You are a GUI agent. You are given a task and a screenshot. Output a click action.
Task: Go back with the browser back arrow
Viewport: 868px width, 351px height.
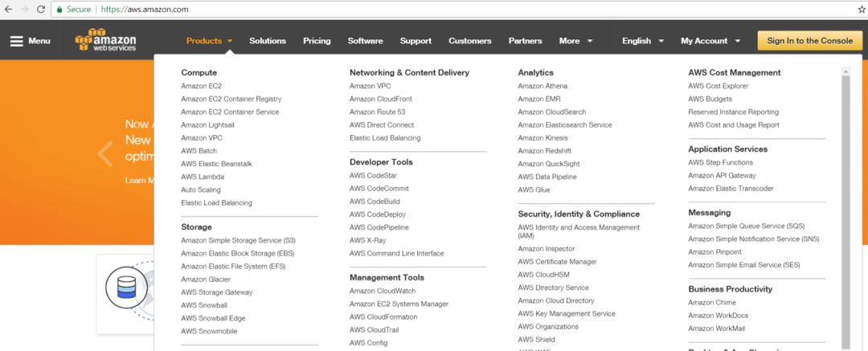[x=8, y=10]
